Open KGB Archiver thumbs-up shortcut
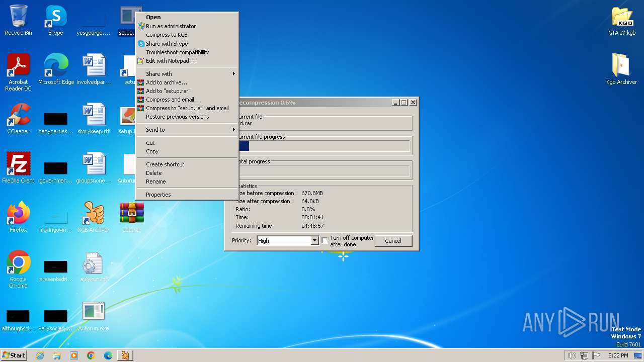 [x=94, y=217]
